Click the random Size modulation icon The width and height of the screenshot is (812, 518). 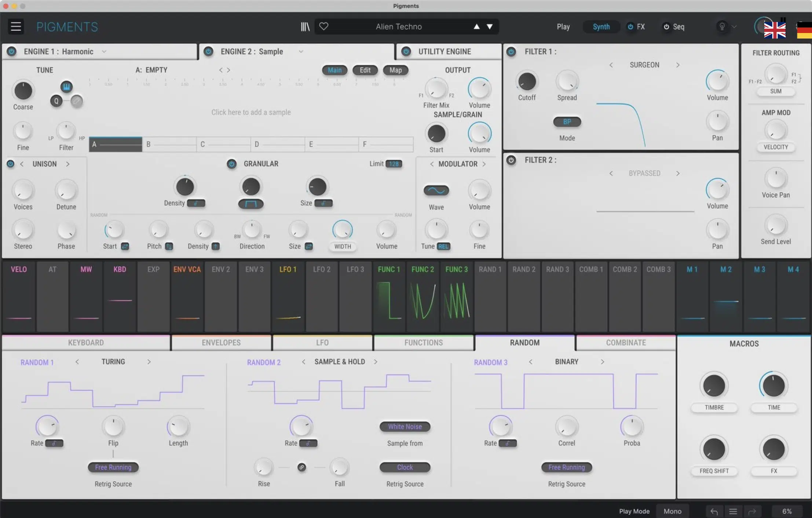point(309,247)
